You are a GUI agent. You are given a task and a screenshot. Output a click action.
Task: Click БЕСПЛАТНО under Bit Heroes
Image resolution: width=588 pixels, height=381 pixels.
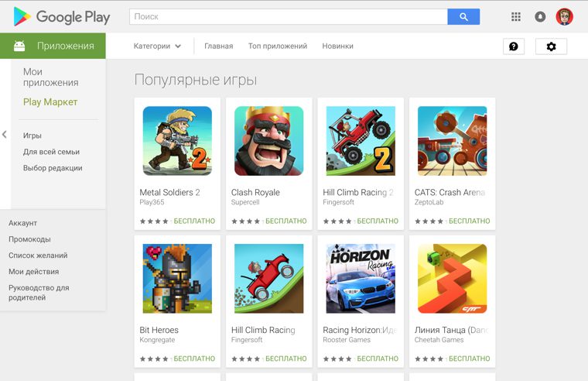click(x=194, y=359)
